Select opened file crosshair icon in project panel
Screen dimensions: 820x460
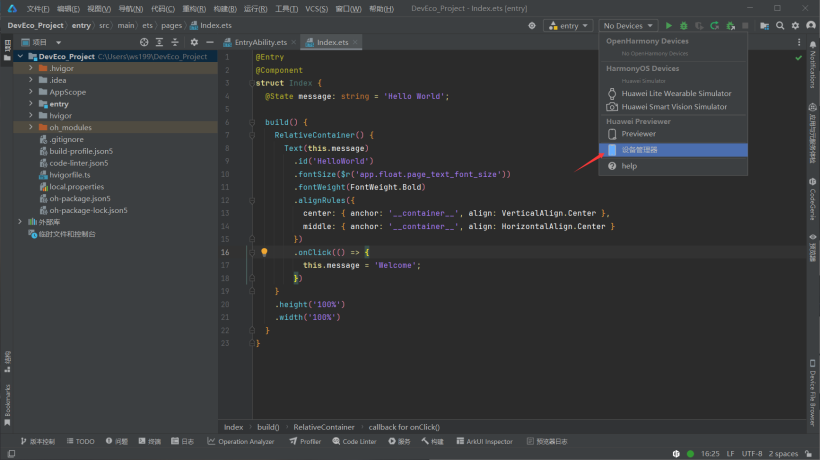pos(144,42)
